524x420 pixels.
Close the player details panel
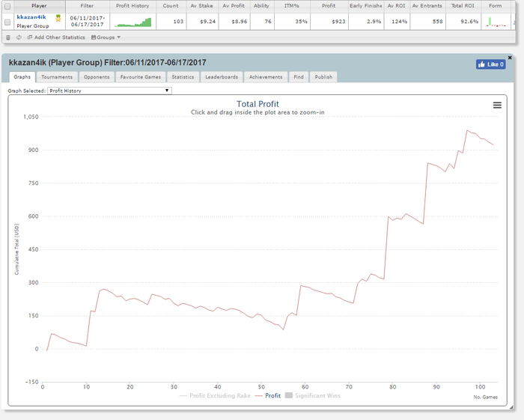click(x=510, y=58)
